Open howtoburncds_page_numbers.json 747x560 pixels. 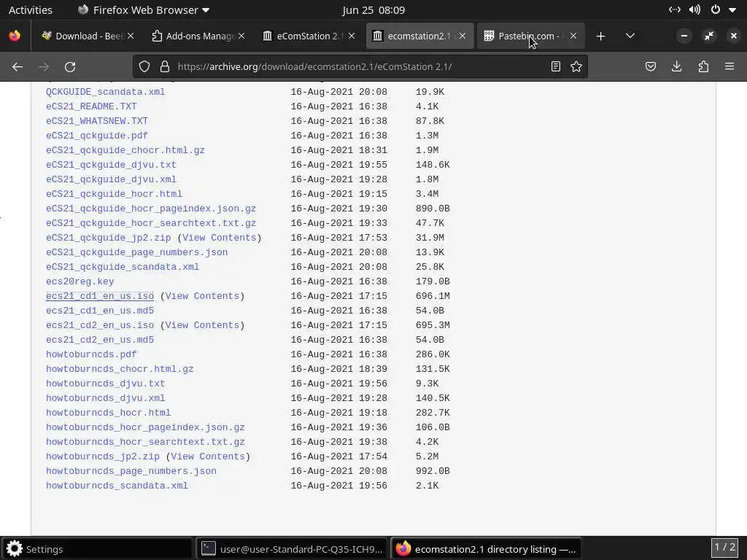[131, 471]
